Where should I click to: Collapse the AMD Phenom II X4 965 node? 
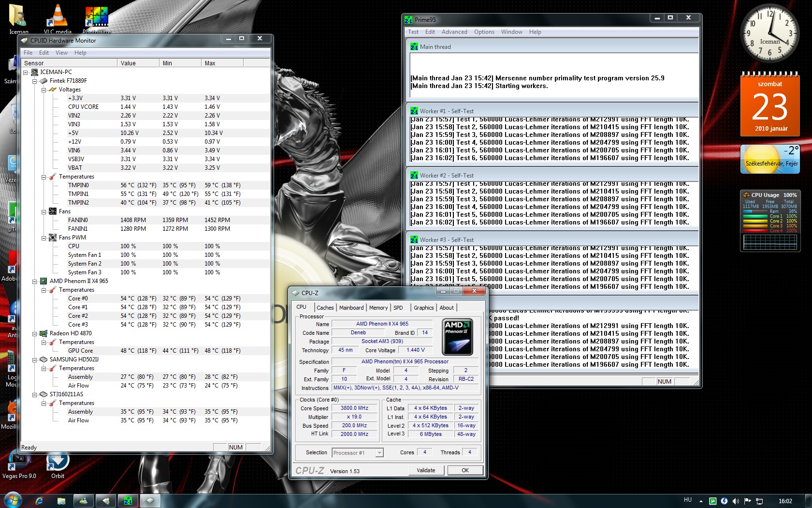pos(35,281)
